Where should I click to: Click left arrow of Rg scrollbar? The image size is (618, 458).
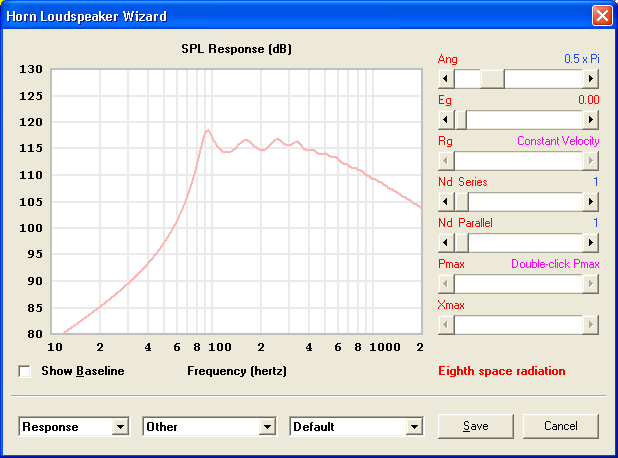[x=446, y=161]
